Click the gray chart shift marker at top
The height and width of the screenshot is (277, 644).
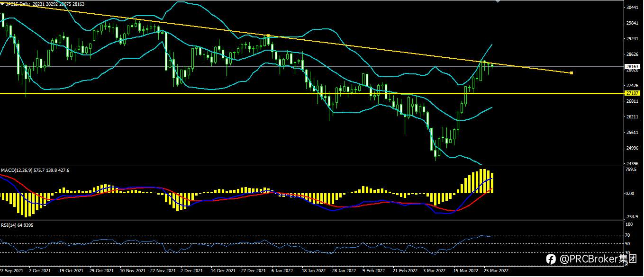coord(497,1)
